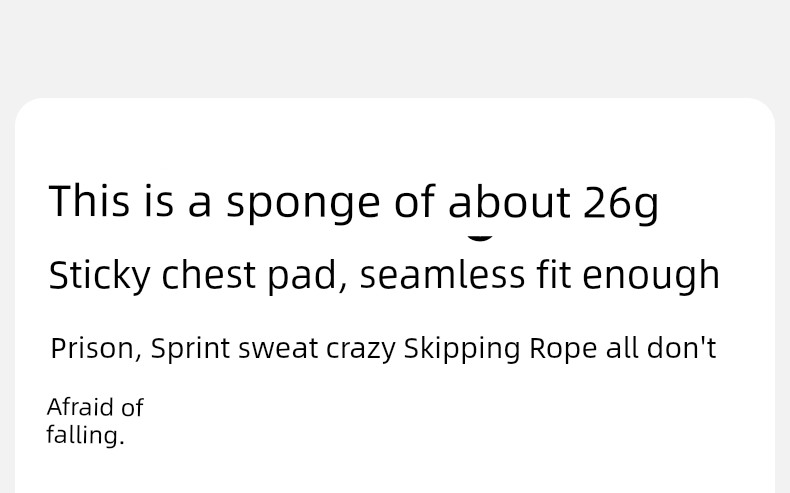This screenshot has width=790, height=493.
Task: Click the word "about" in the headline
Action: [509, 201]
